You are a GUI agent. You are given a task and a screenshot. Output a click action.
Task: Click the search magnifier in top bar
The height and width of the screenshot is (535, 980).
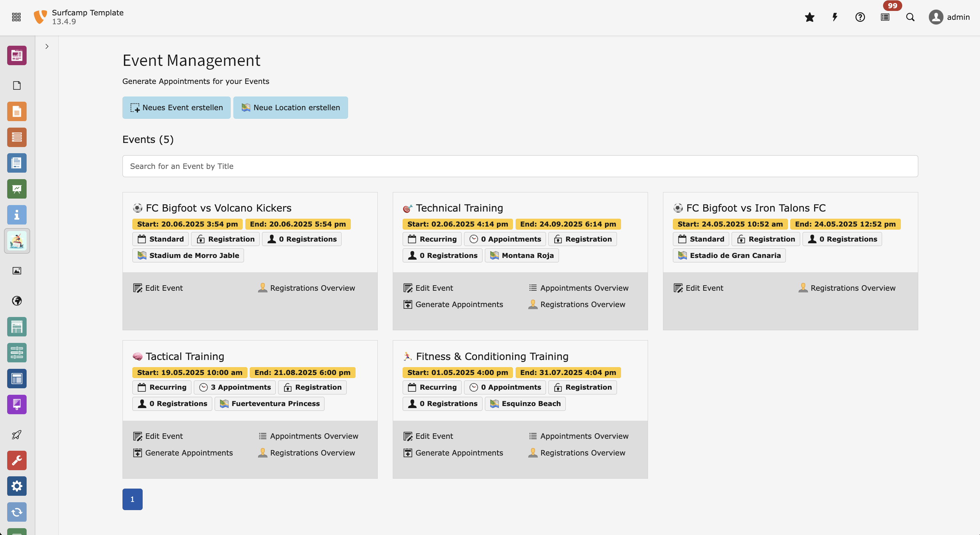910,17
